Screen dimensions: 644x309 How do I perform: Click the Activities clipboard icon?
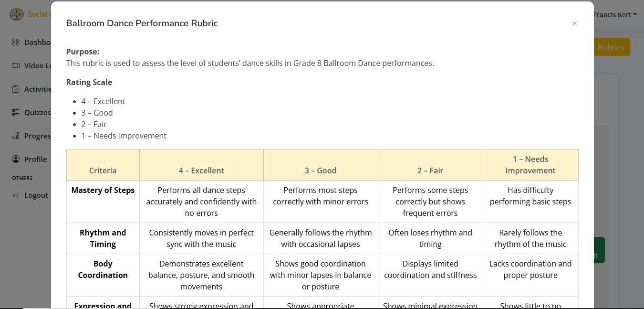tap(16, 89)
